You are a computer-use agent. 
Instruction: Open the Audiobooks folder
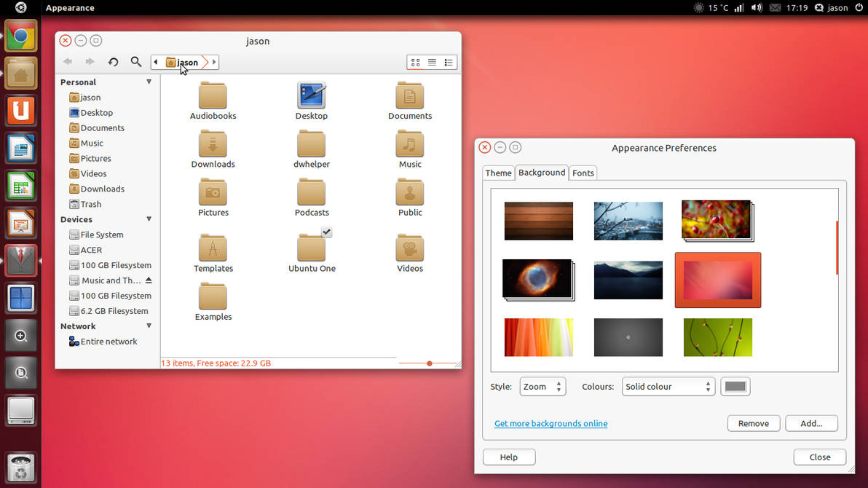point(213,101)
